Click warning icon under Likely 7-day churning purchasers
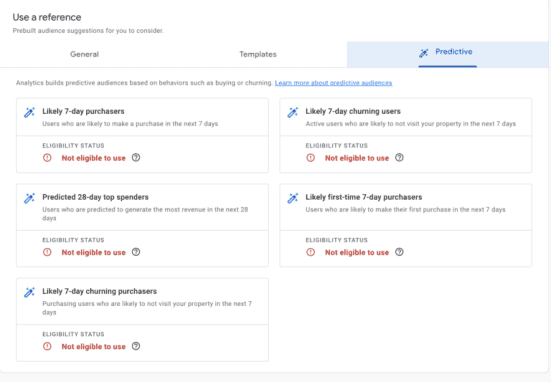This screenshot has height=382, width=551. (47, 346)
